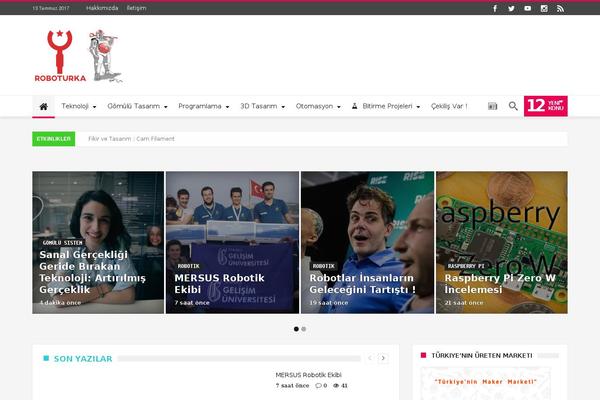This screenshot has width=600, height=400.
Task: Expand the Bitirme Projeleri menu arrow
Action: pyautogui.click(x=418, y=107)
